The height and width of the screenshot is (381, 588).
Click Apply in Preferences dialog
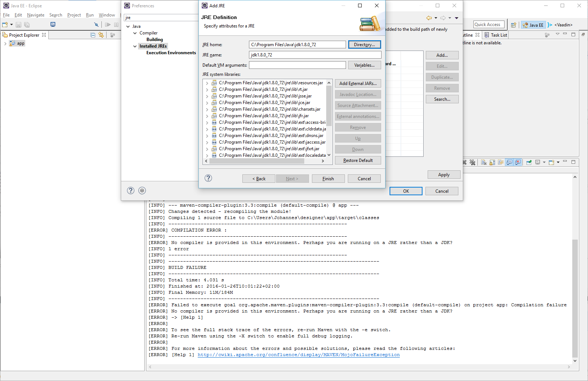(444, 175)
